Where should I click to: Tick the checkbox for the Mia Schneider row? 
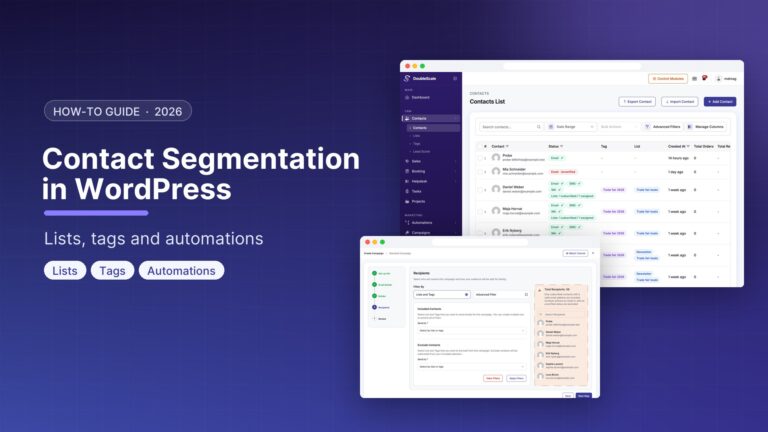click(480, 171)
